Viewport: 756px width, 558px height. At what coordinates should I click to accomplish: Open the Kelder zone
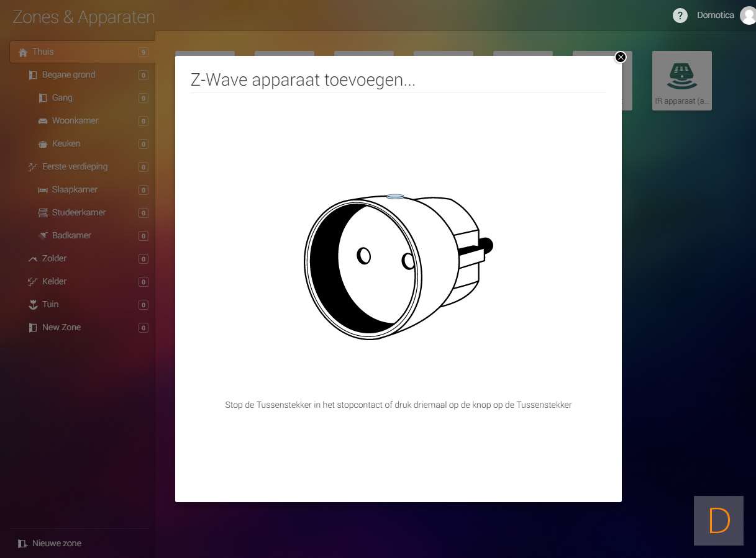tap(54, 282)
